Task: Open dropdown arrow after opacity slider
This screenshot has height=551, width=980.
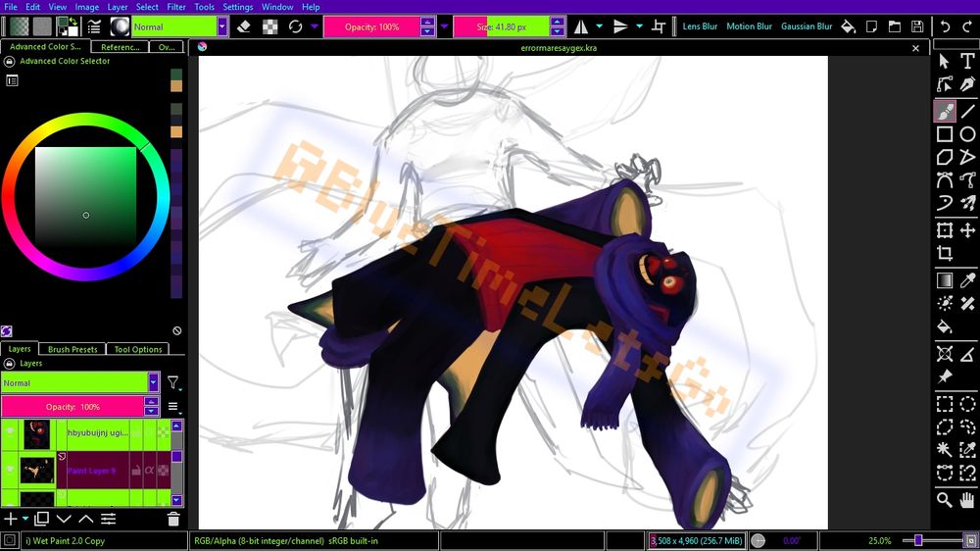Action: (x=444, y=26)
